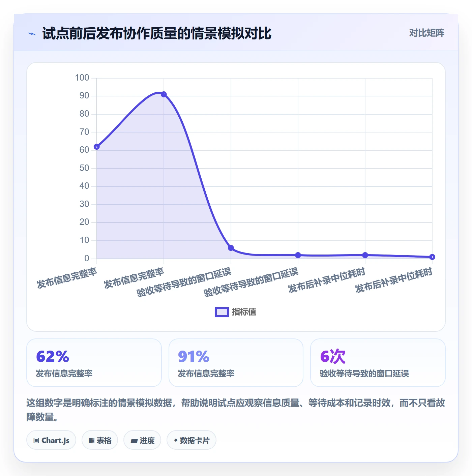Click the main title 试点前后发布协作质量的情景模拟对比
This screenshot has width=472, height=476.
click(x=157, y=33)
